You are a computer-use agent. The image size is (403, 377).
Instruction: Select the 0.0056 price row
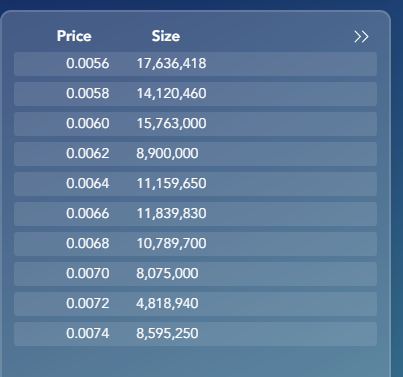195,64
